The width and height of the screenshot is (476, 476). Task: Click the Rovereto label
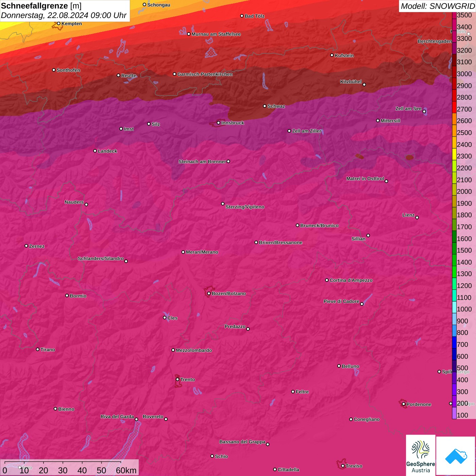(153, 417)
